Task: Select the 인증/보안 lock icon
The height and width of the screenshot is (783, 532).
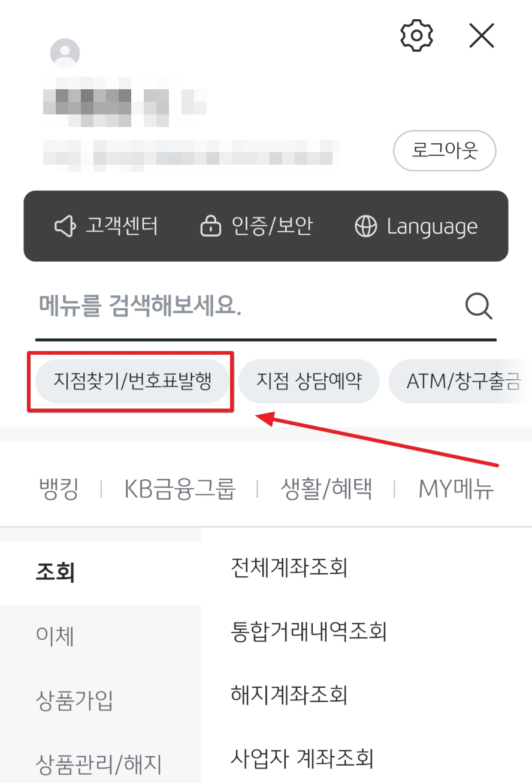Action: coord(213,226)
